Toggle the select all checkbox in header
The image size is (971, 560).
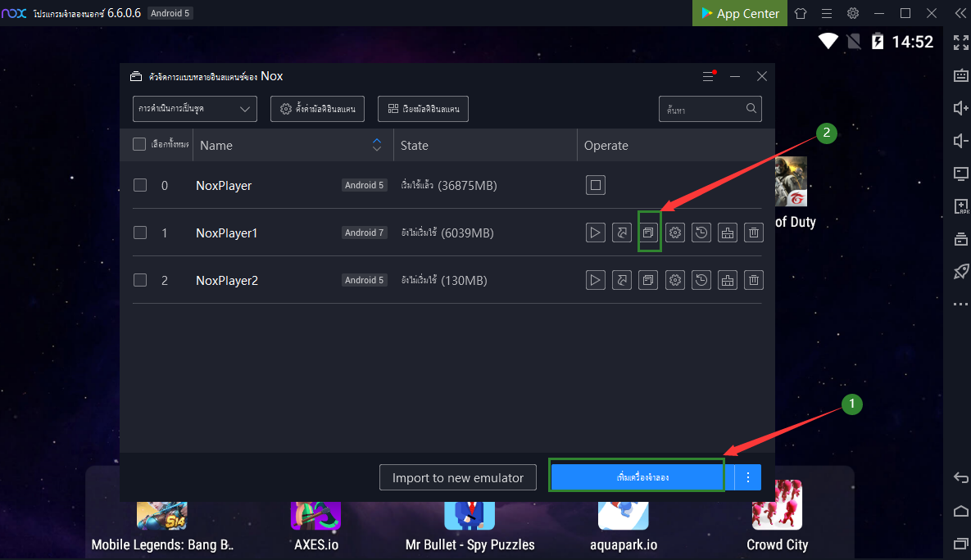(139, 145)
